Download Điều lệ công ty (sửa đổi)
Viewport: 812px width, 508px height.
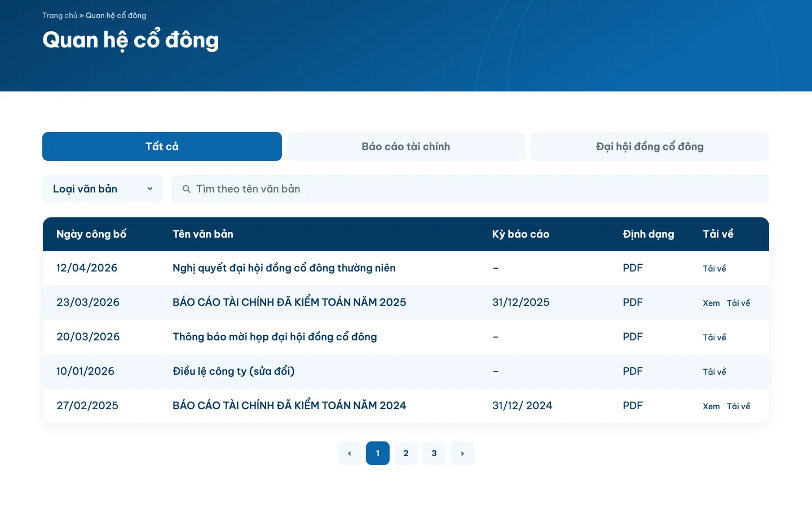point(714,372)
